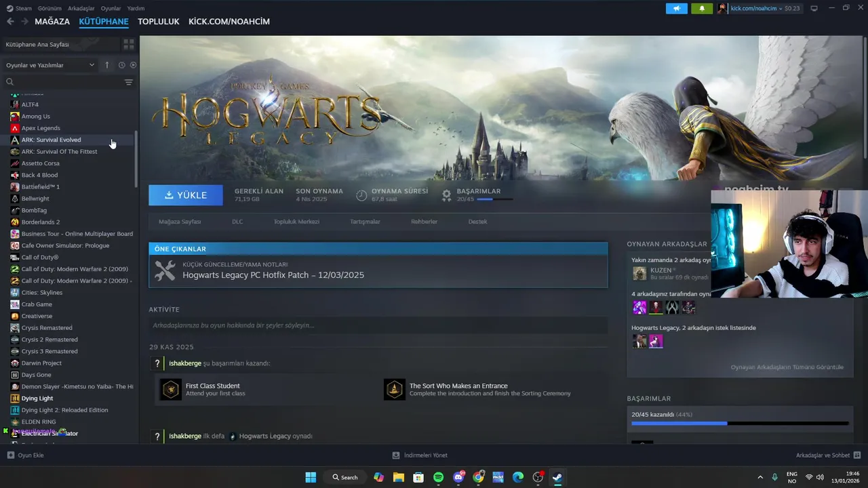This screenshot has width=868, height=488.
Task: Open the Yardım menu
Action: pos(136,8)
